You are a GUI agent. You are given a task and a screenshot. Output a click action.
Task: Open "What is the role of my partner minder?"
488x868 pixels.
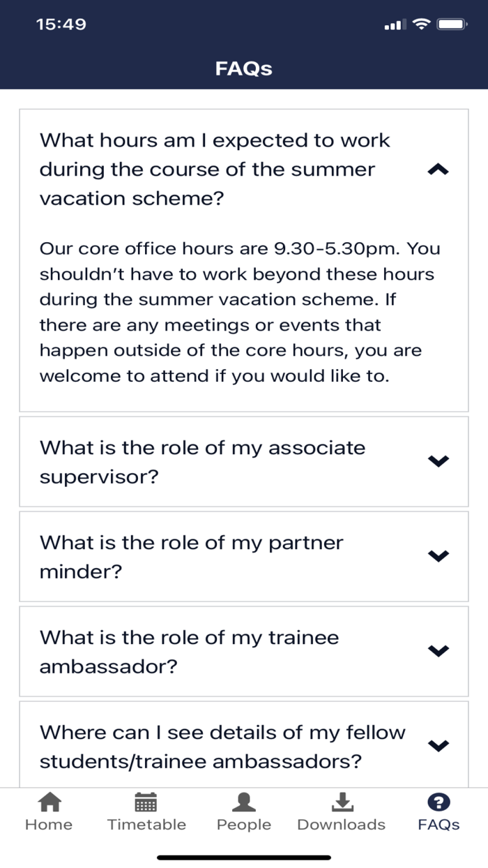[192, 557]
